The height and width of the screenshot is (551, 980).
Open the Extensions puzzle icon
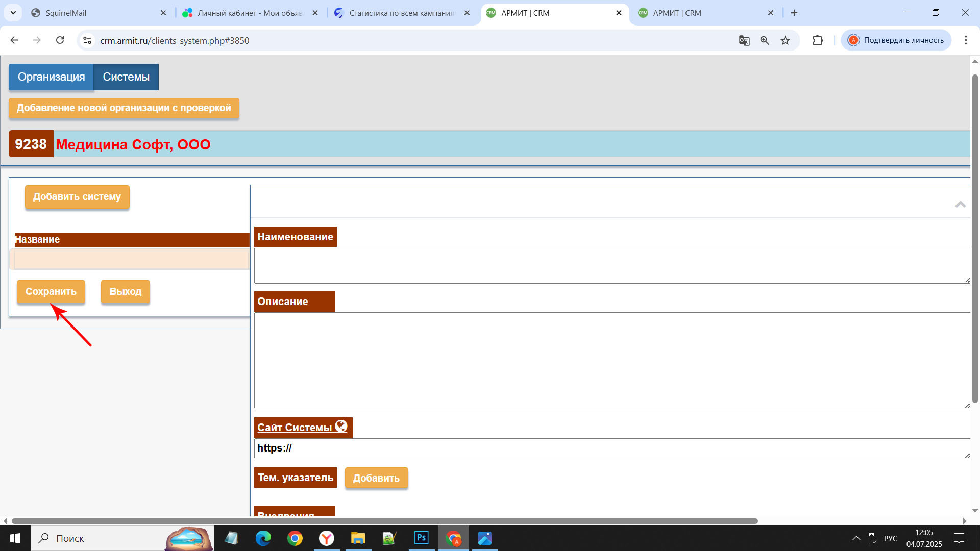818,40
